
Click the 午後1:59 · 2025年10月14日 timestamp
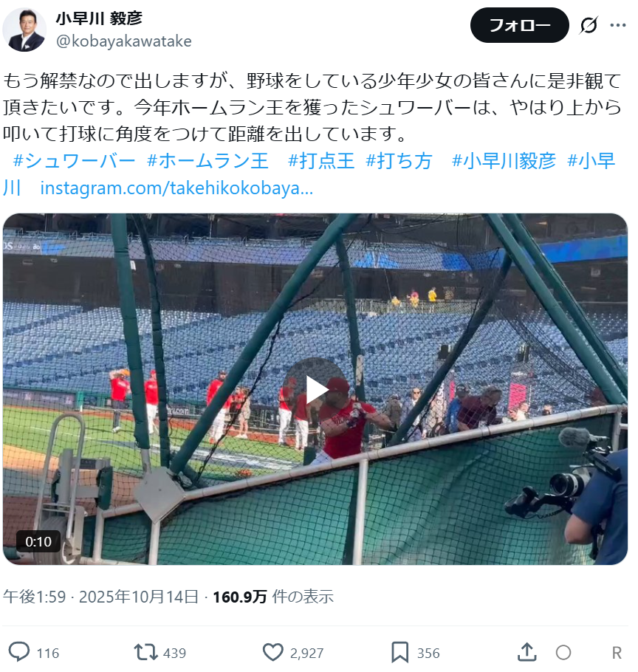pos(100,597)
